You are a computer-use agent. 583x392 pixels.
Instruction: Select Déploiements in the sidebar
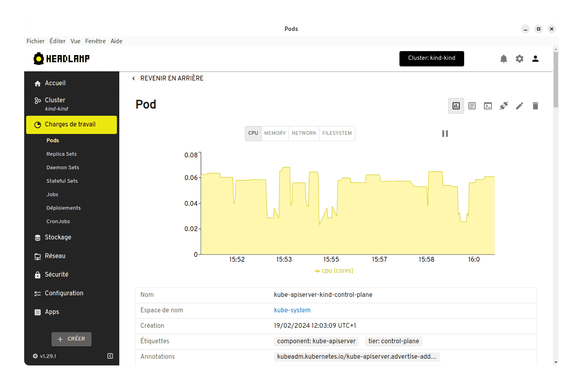[x=63, y=208]
